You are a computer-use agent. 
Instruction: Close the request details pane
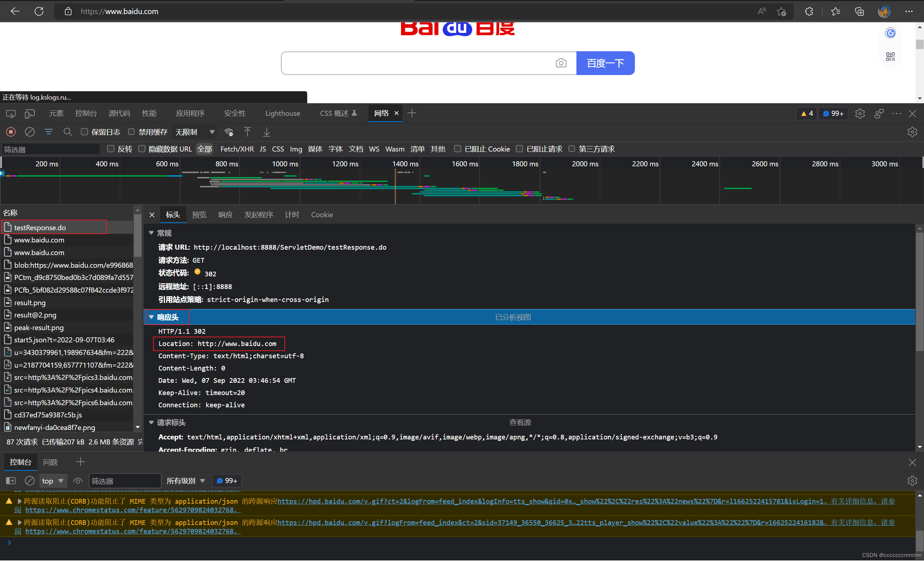coord(152,215)
